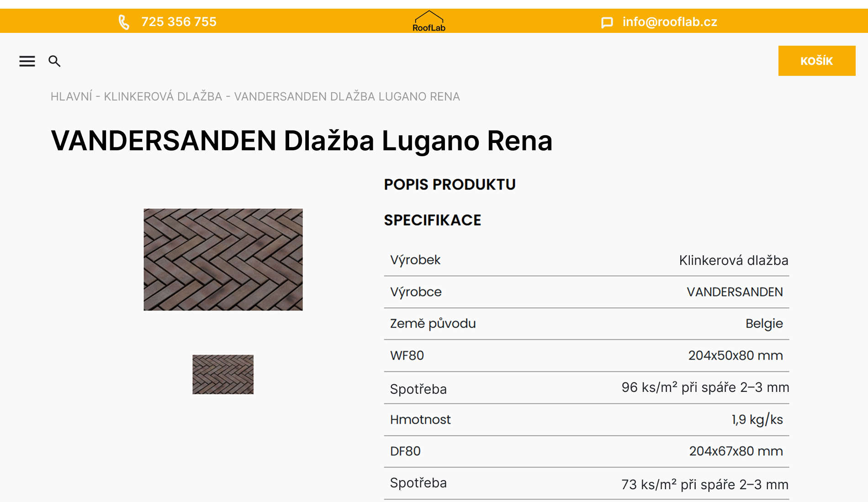
Task: Go to HLAVNÍ breadcrumb
Action: click(x=71, y=96)
